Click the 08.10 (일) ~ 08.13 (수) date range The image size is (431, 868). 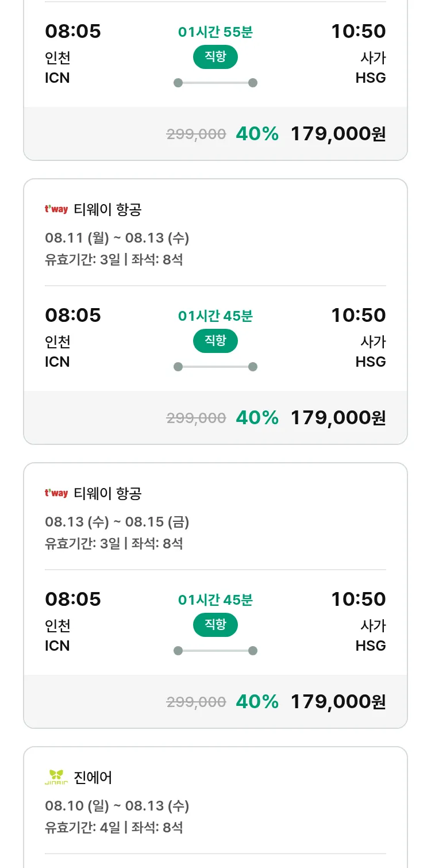pyautogui.click(x=117, y=806)
